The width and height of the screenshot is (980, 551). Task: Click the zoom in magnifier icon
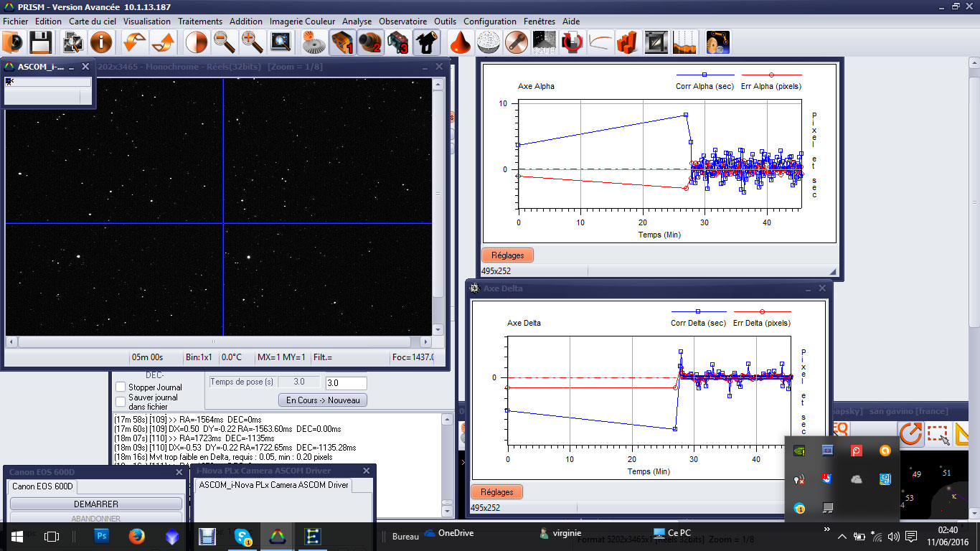click(252, 42)
